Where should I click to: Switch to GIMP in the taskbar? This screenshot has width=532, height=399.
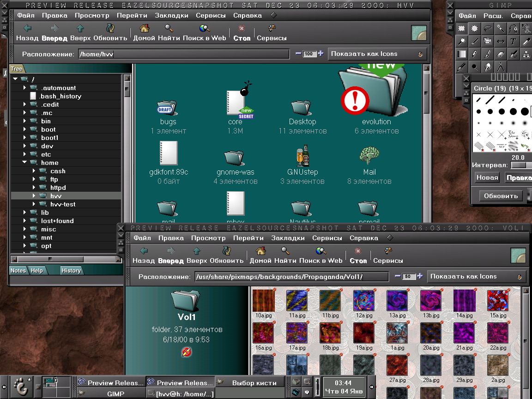tap(111, 393)
